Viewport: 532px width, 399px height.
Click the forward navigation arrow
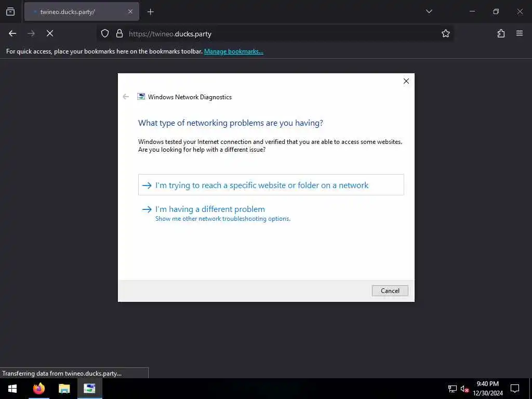31,33
